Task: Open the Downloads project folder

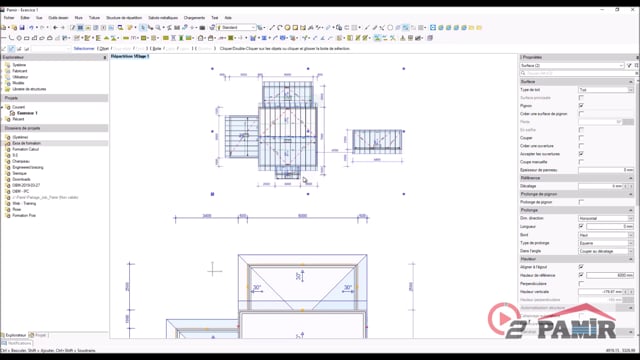Action: tap(21, 179)
